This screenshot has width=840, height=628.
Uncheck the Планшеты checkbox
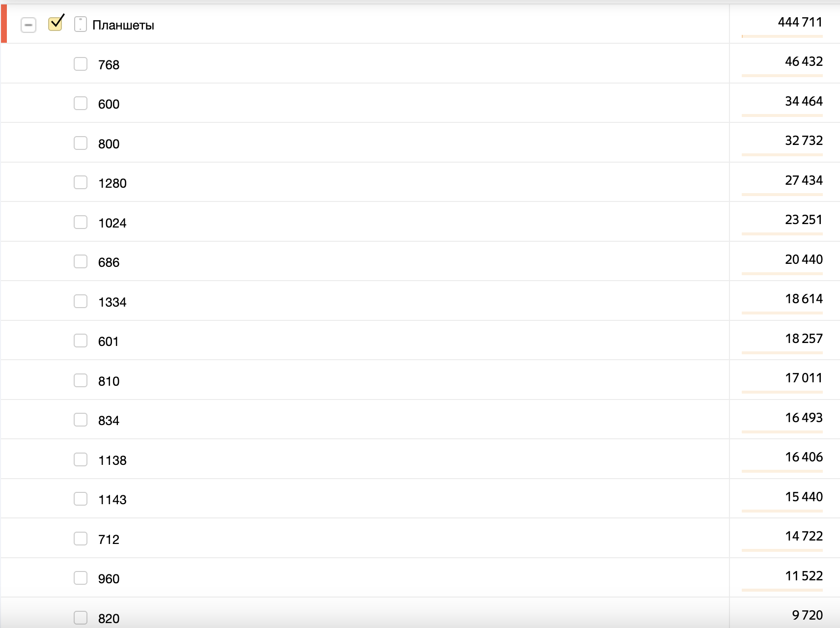point(56,24)
